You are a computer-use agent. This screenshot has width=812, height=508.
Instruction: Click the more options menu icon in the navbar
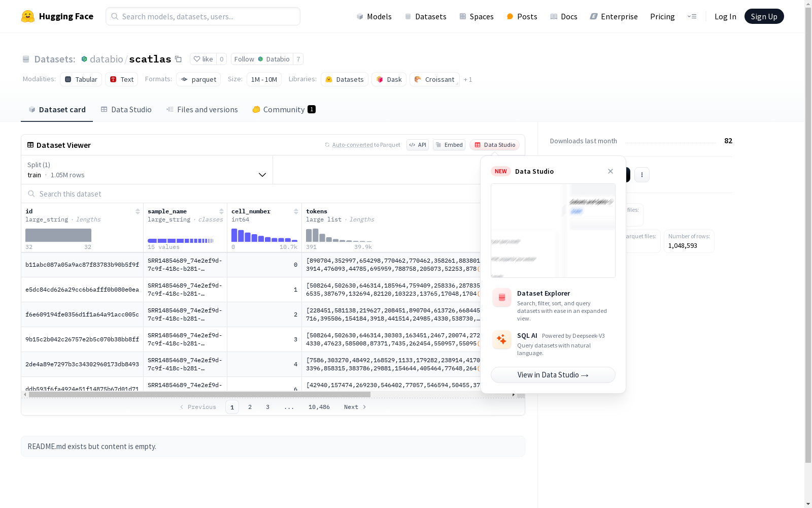(x=692, y=16)
